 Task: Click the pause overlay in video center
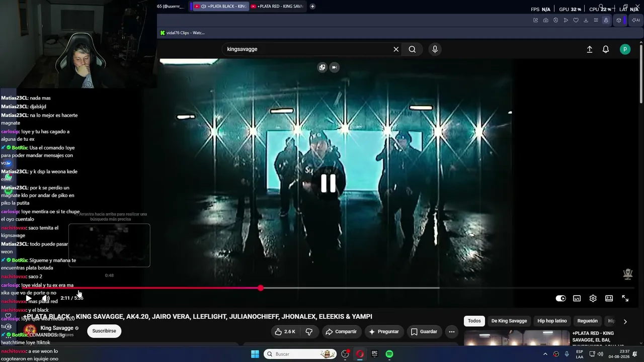328,184
